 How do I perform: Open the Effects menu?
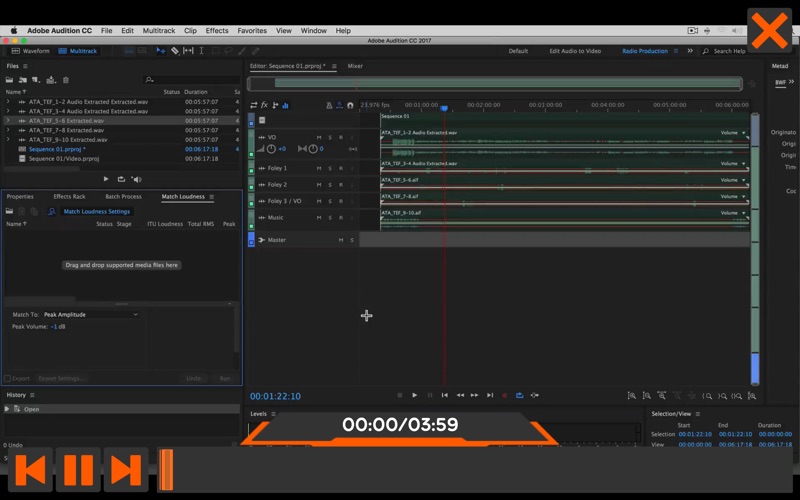pos(217,31)
